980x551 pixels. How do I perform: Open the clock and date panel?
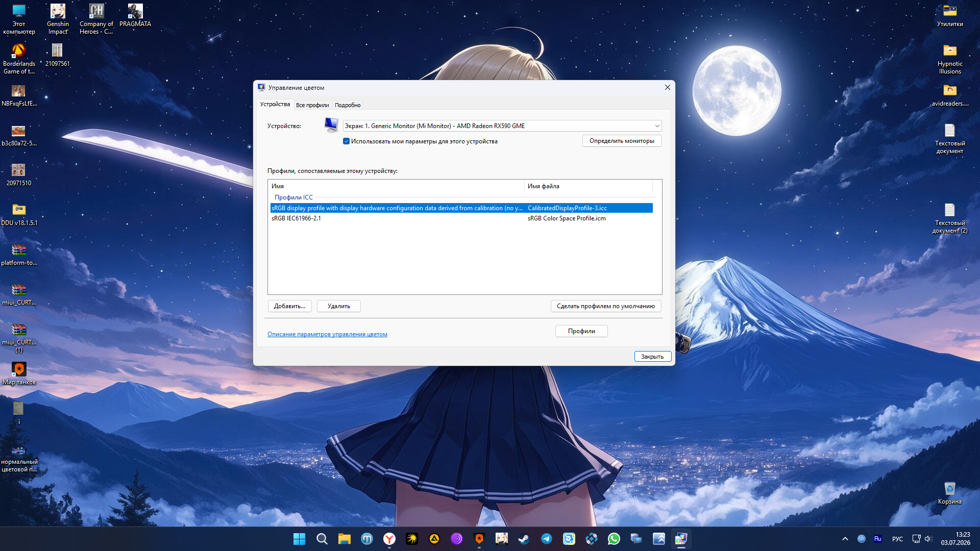tap(955, 539)
